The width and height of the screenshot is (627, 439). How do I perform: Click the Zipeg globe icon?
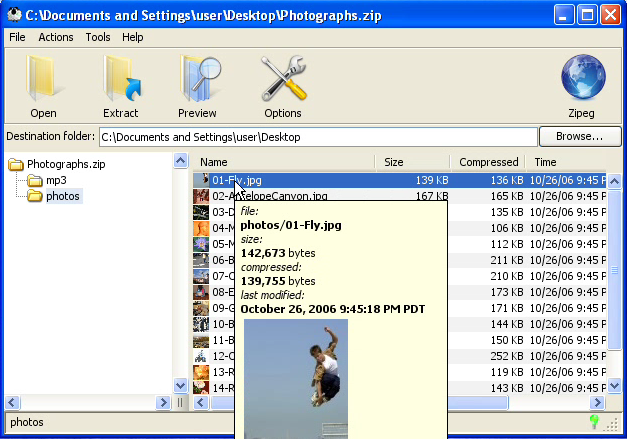coord(583,80)
